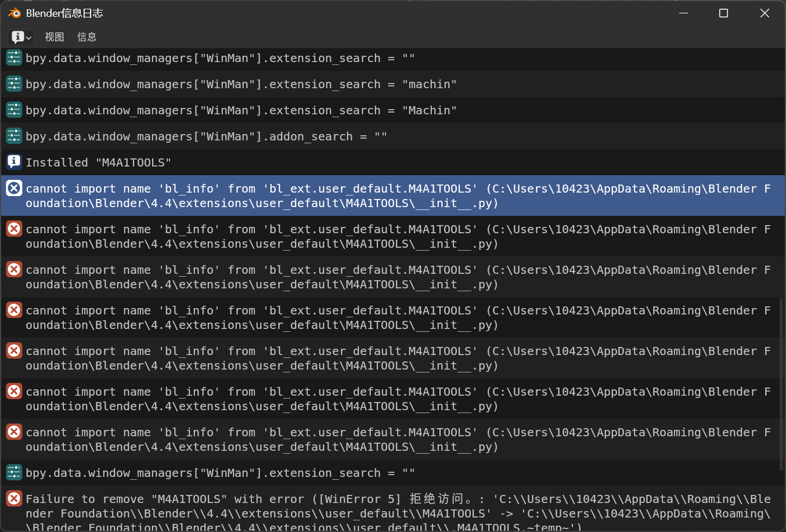
Task: Click the error icon beside "Failure to remove"
Action: coord(14,498)
